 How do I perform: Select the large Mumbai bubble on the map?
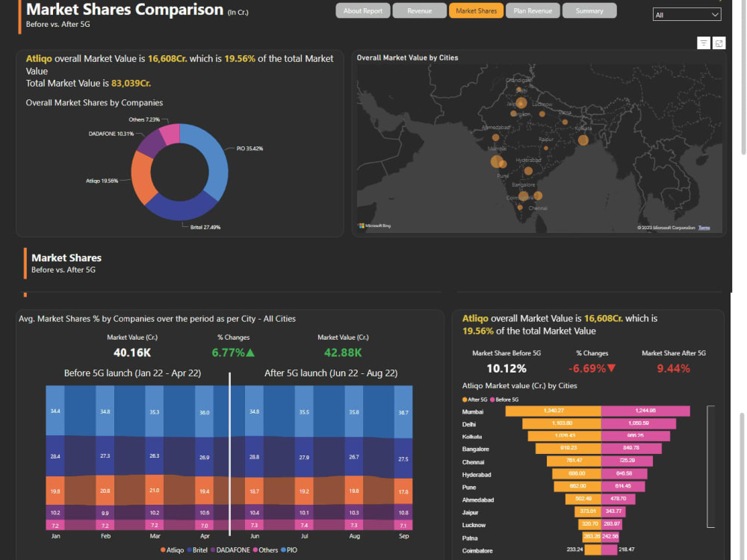(497, 161)
